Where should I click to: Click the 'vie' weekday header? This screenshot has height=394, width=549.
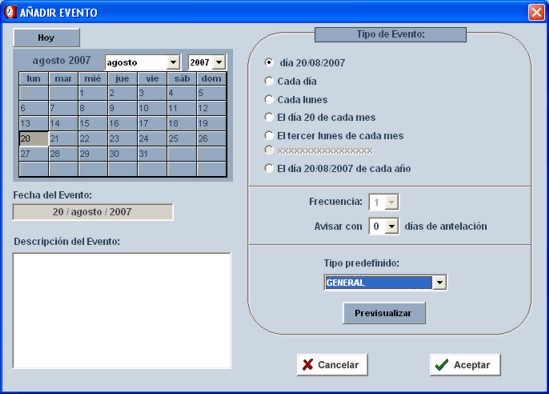[152, 78]
